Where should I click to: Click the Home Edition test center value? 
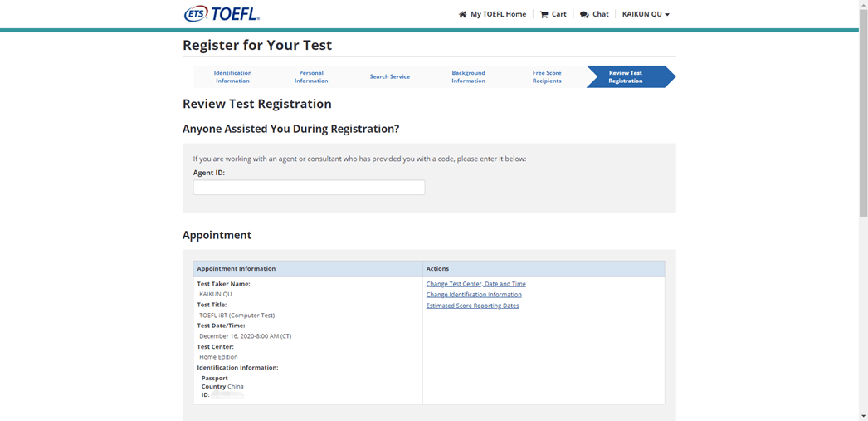point(218,357)
